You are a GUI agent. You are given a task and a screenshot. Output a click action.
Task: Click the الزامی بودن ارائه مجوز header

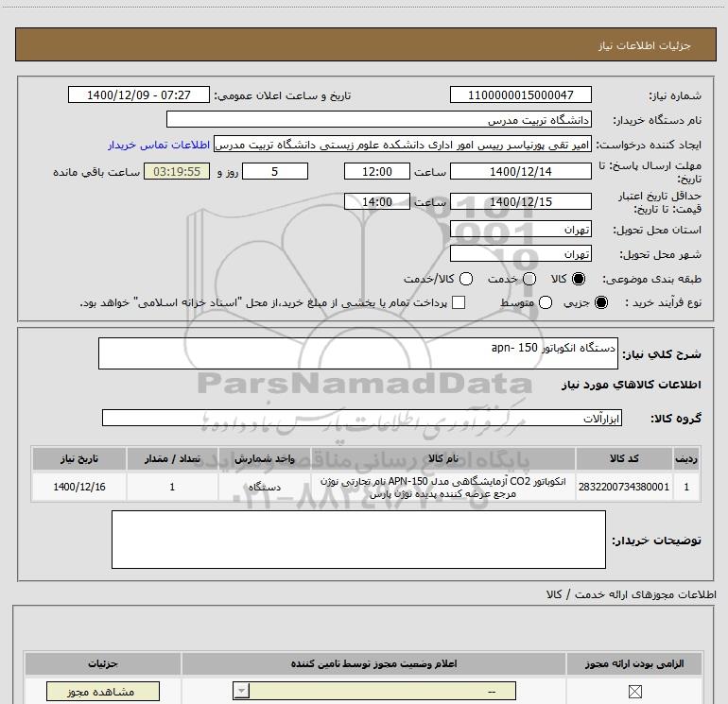pyautogui.click(x=634, y=663)
